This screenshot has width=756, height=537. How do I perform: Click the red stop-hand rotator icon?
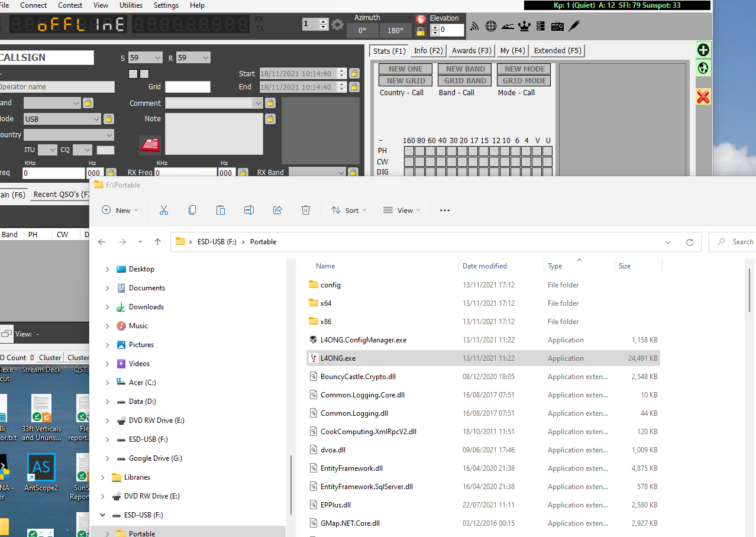coord(421,20)
